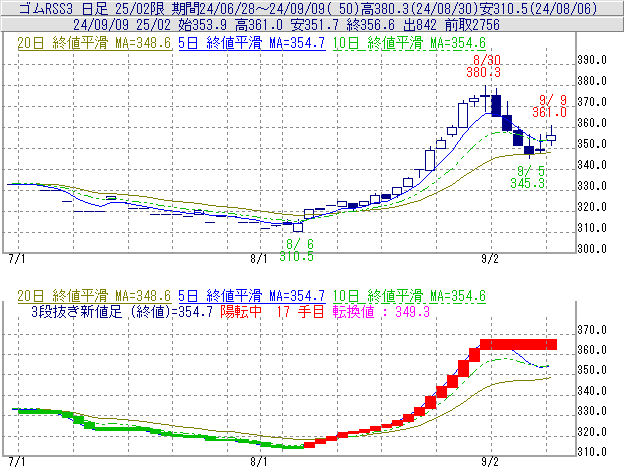Click the 20日 終値平滑 MA=348.6 legend in upper chart

(x=94, y=43)
